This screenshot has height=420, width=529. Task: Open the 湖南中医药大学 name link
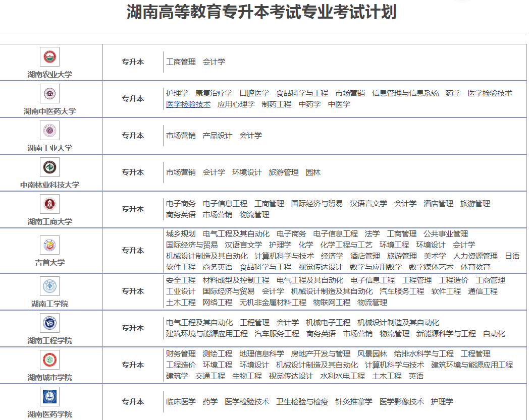49,111
